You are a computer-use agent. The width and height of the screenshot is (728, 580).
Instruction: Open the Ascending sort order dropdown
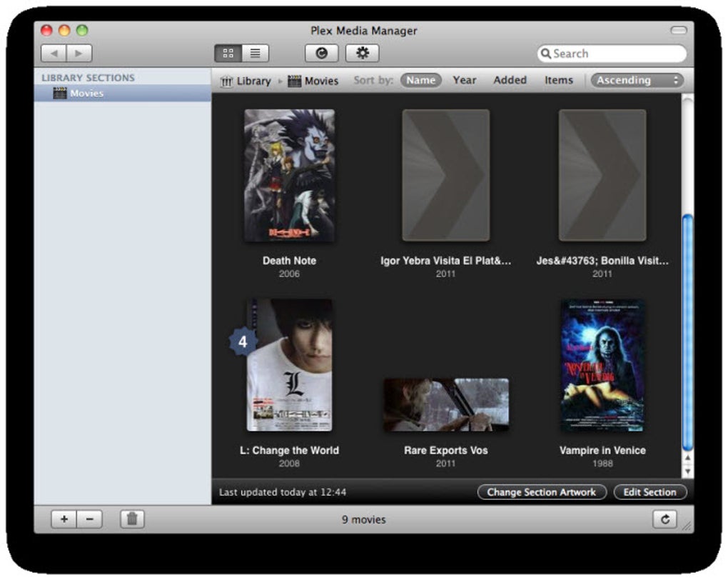point(637,81)
